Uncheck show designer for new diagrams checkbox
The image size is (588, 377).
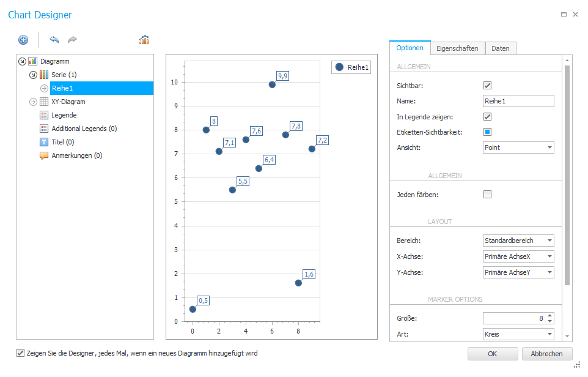point(21,353)
